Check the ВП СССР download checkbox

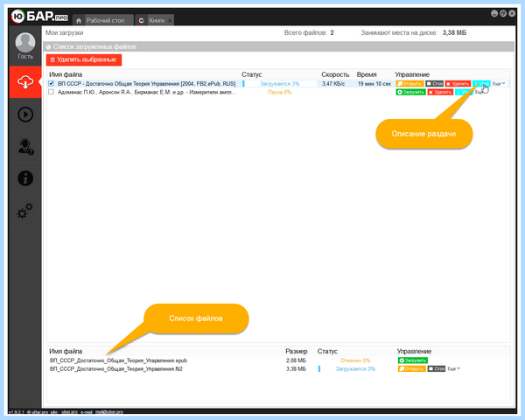52,83
